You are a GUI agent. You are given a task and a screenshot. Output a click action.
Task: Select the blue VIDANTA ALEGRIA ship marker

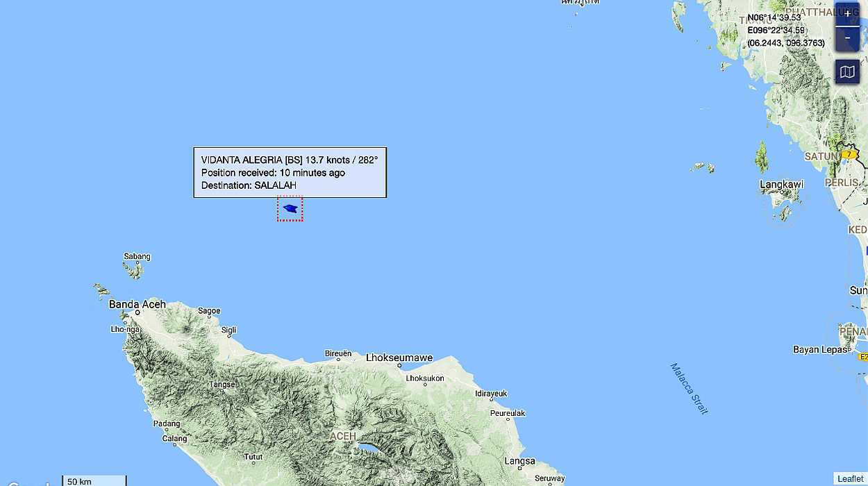coord(290,208)
